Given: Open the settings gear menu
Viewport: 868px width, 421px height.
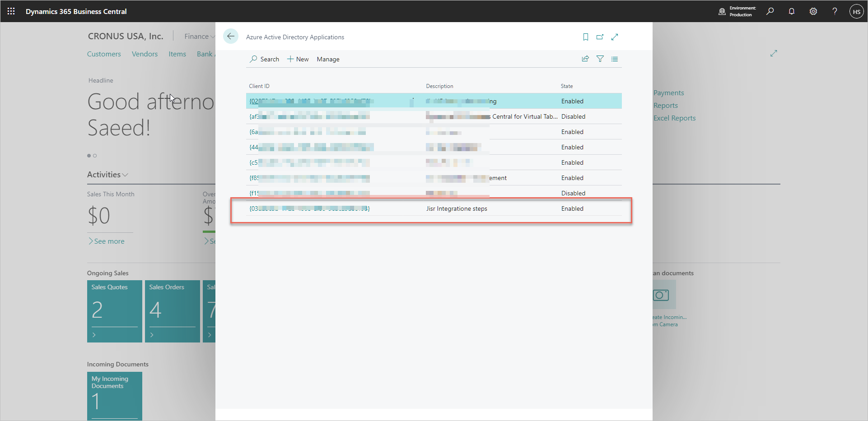Looking at the screenshot, I should 813,11.
